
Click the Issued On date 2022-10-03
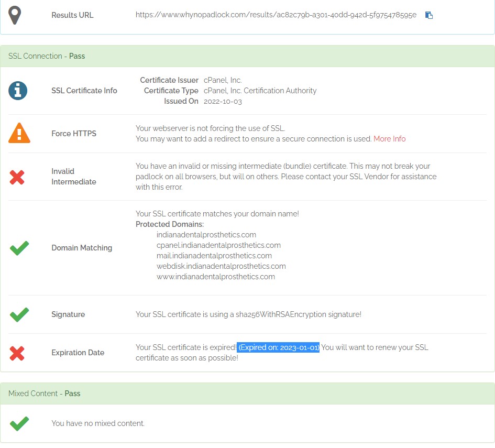coord(223,101)
